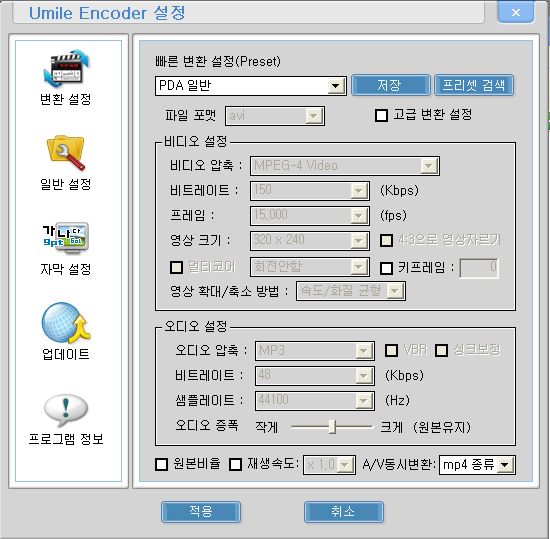This screenshot has width=550, height=539.
Task: Open the 속도/화질 균형 scaling dropdown
Action: (x=351, y=291)
